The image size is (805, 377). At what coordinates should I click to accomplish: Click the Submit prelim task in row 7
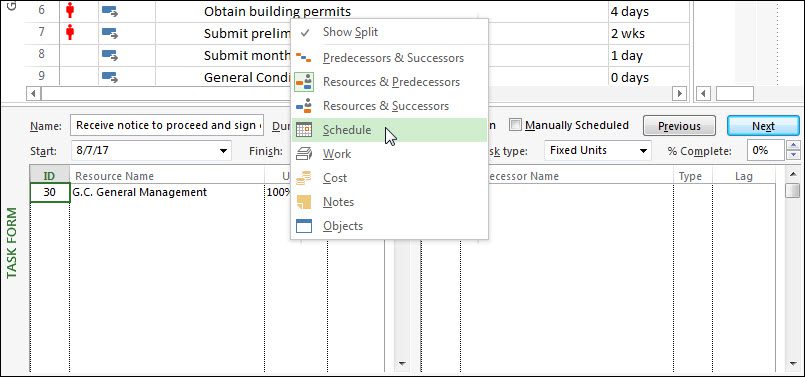click(x=247, y=33)
